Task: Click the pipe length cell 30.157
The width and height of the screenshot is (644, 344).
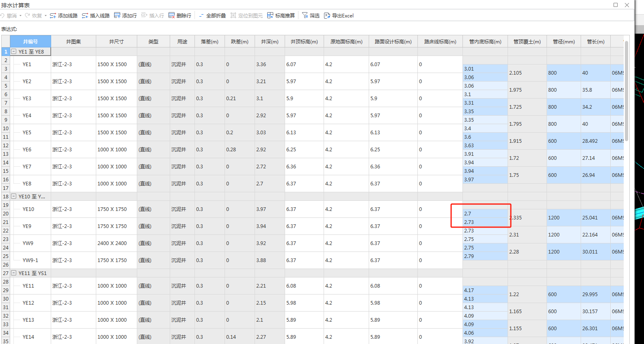Action: coord(596,311)
